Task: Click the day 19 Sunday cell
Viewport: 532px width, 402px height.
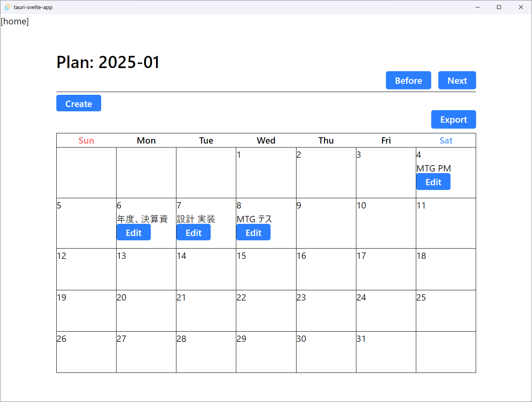Action: pos(86,311)
